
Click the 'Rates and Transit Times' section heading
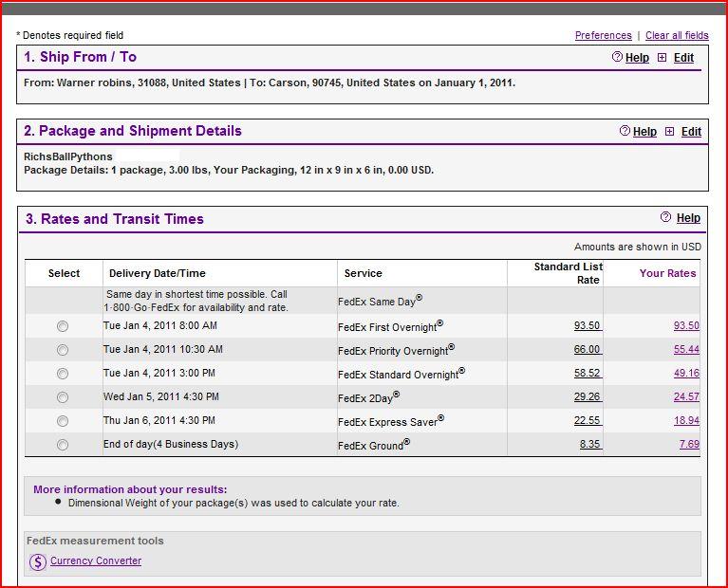(115, 218)
